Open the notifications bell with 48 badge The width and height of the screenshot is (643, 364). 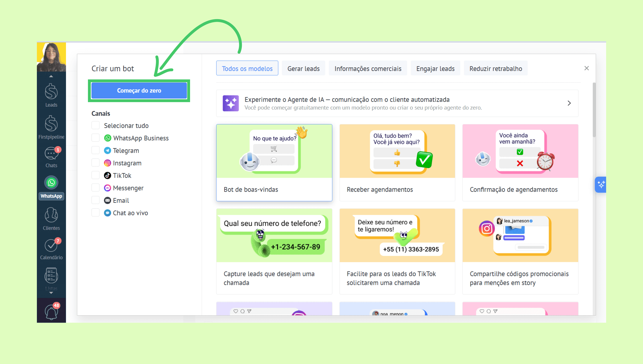(x=51, y=312)
